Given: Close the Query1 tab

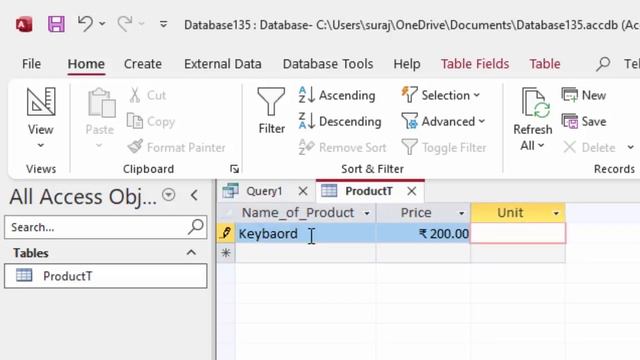Looking at the screenshot, I should click(302, 191).
